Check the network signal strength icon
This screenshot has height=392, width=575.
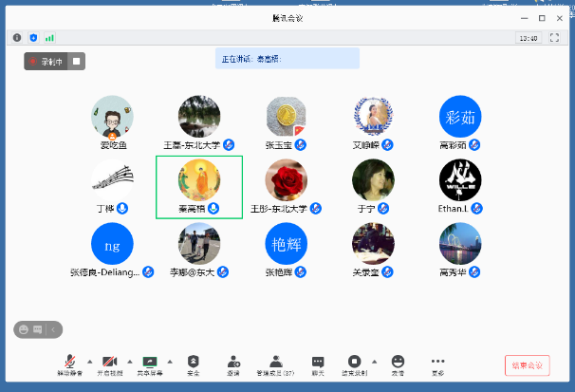tap(49, 38)
